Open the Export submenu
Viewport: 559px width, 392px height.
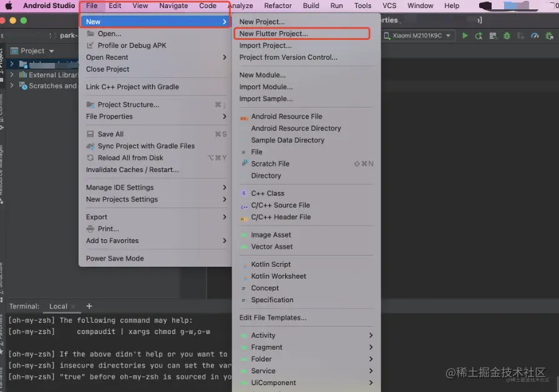pos(156,217)
